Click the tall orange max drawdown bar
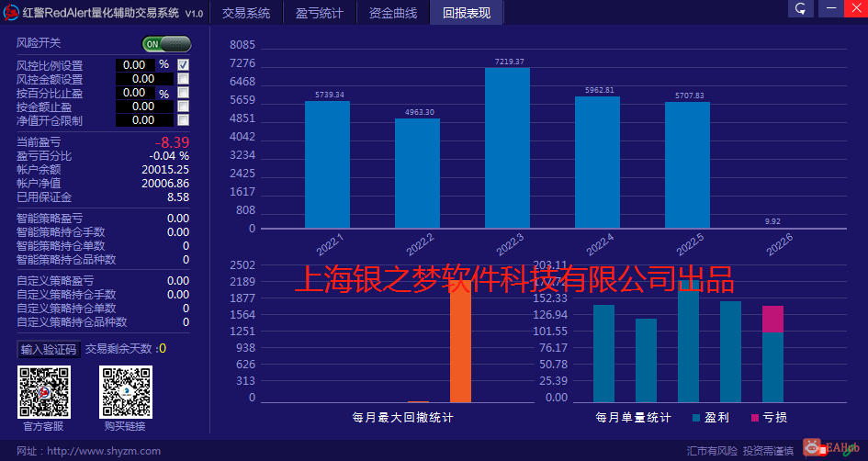 coord(460,341)
